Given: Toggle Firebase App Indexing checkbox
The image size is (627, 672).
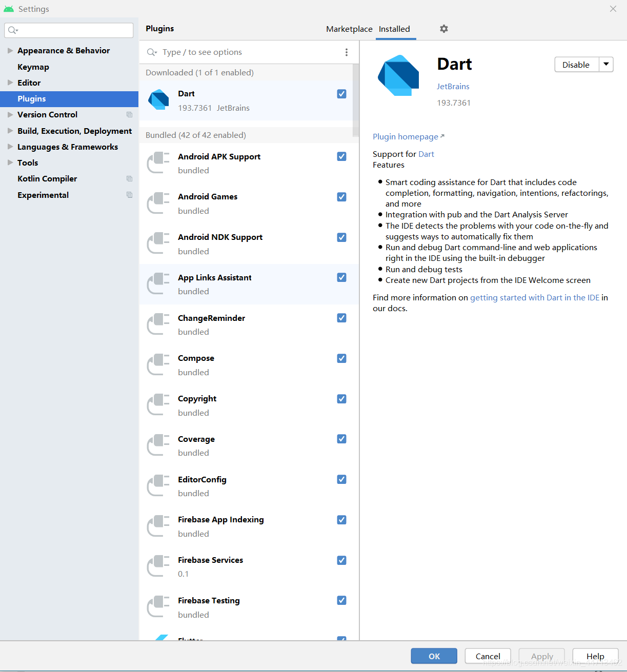Looking at the screenshot, I should [341, 520].
